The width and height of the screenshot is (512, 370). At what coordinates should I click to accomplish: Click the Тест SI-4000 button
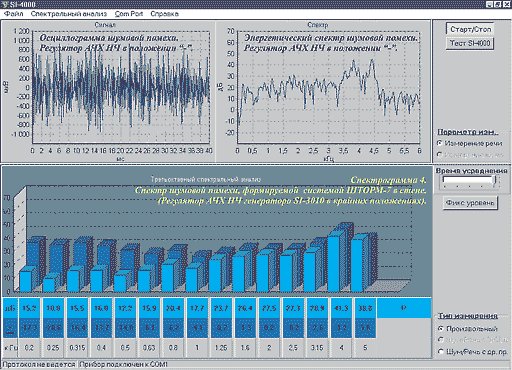[470, 43]
